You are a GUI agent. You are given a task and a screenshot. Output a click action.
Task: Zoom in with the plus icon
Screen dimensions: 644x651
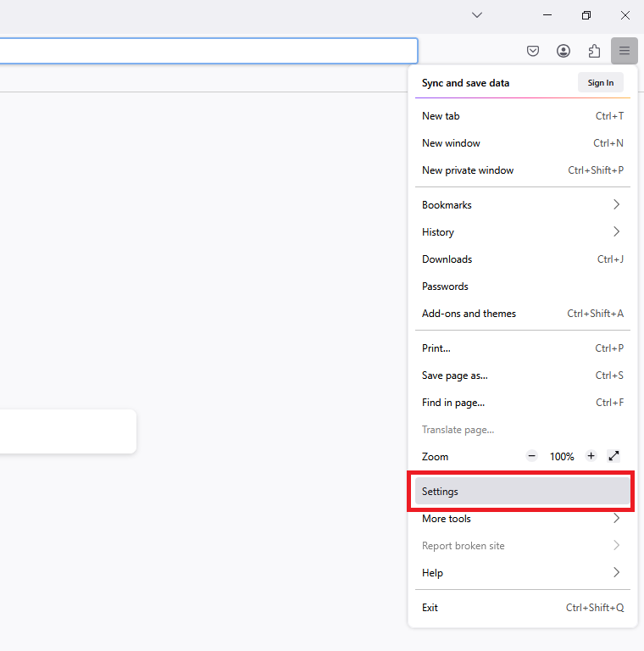591,456
